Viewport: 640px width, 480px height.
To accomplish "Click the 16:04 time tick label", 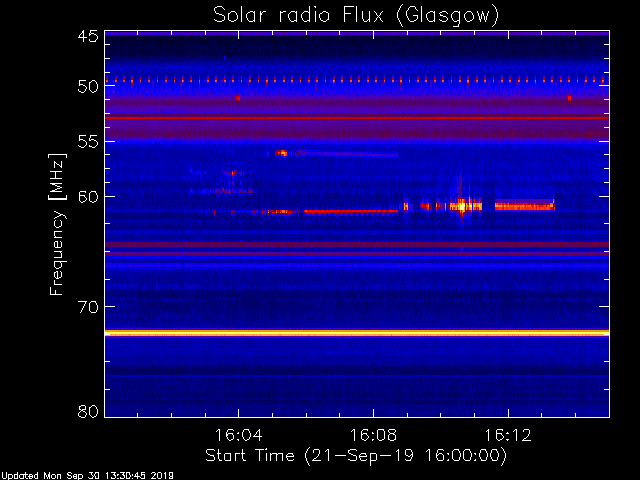I will (x=238, y=435).
